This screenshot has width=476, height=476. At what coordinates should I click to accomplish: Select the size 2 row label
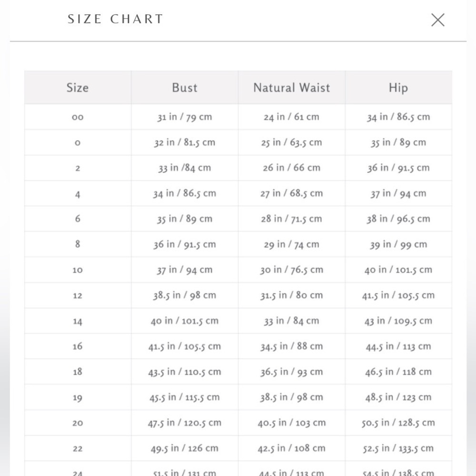point(78,168)
